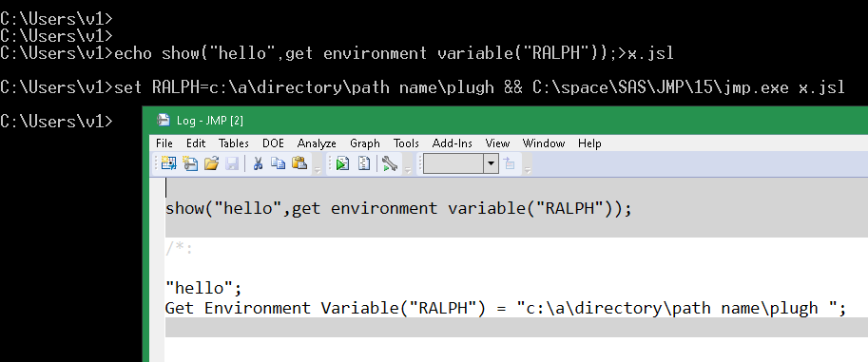Open the Tools menu
868x362 pixels.
(406, 143)
